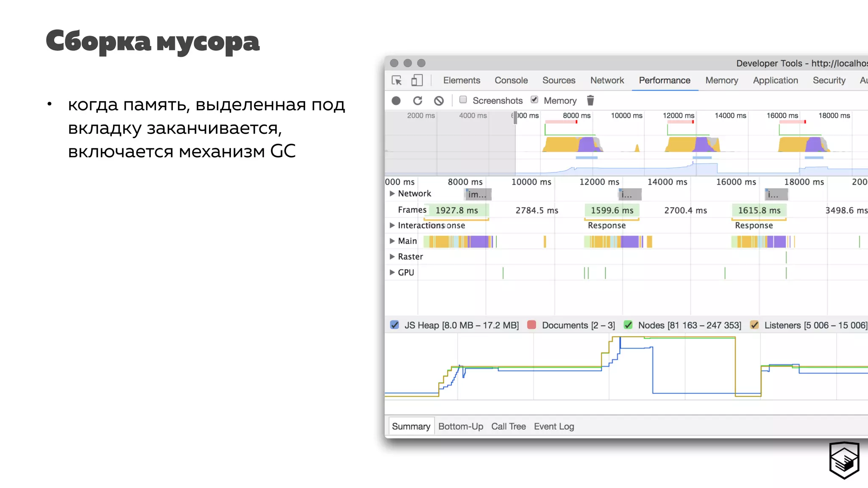Expand the Raster track
This screenshot has width=868, height=488.
click(392, 257)
